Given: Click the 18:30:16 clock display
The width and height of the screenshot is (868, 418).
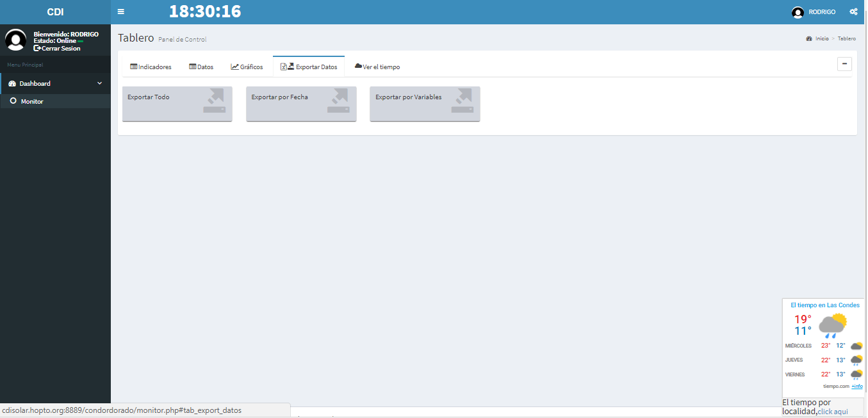Looking at the screenshot, I should point(205,12).
